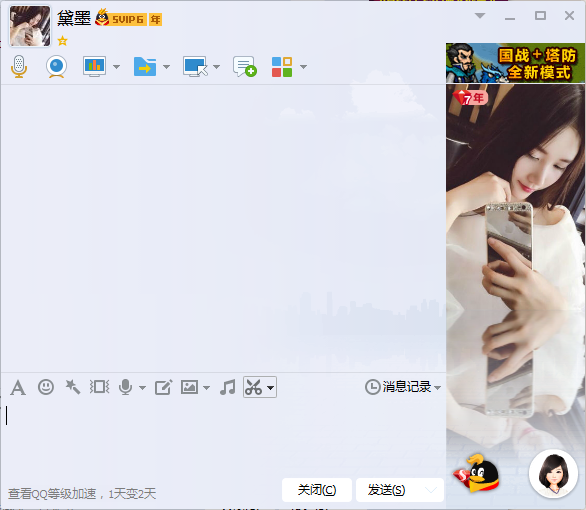Image resolution: width=586 pixels, height=510 pixels.
Task: Open window menu triangle in title bar
Action: [480, 16]
